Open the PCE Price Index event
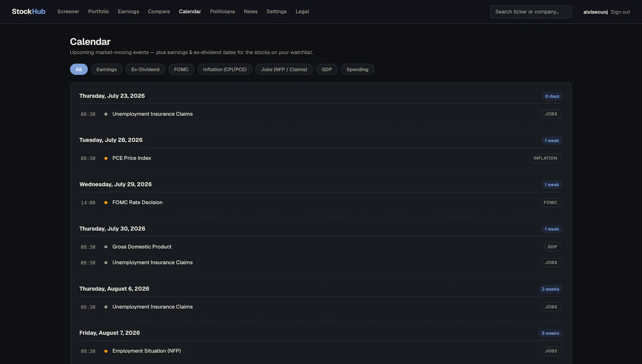The height and width of the screenshot is (364, 642). 321,158
